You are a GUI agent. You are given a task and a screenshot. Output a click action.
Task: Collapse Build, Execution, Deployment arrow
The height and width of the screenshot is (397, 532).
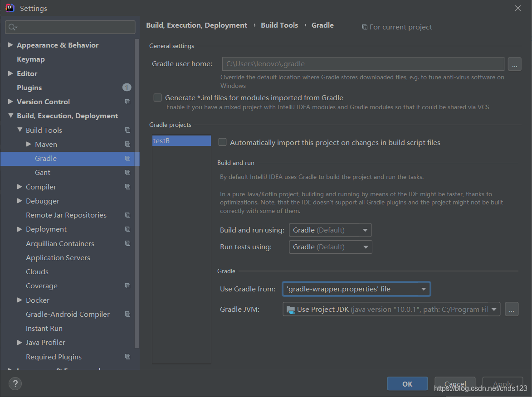[x=10, y=116]
